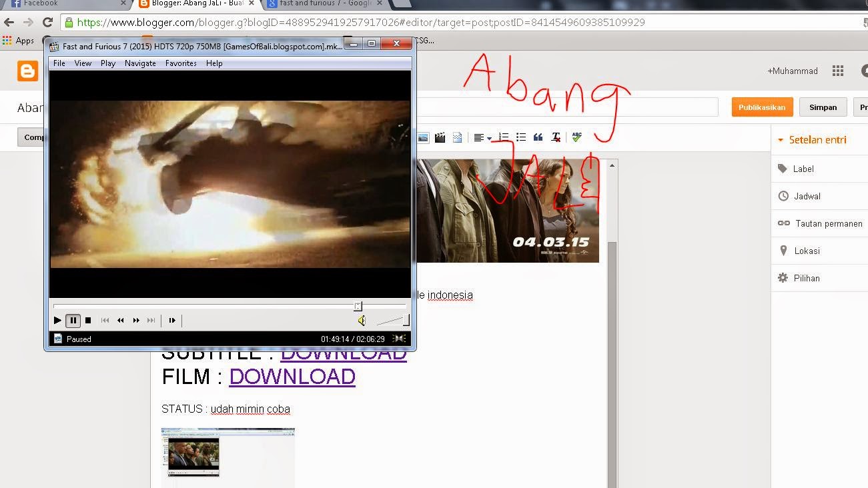
Task: Open the File menu in media player
Action: point(59,63)
